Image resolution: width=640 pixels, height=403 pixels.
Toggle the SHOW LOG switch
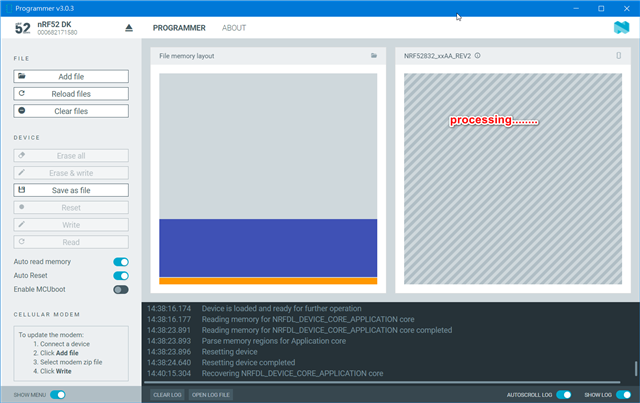623,395
